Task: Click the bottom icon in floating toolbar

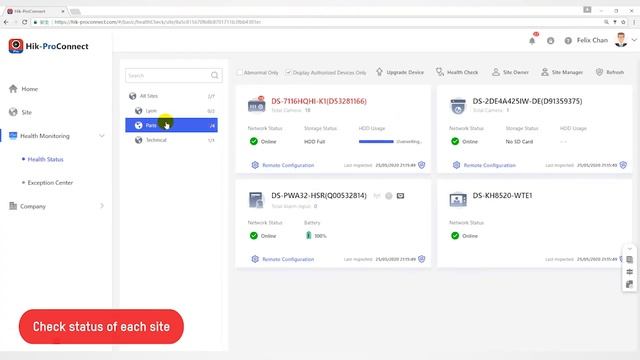Action: pyautogui.click(x=629, y=284)
